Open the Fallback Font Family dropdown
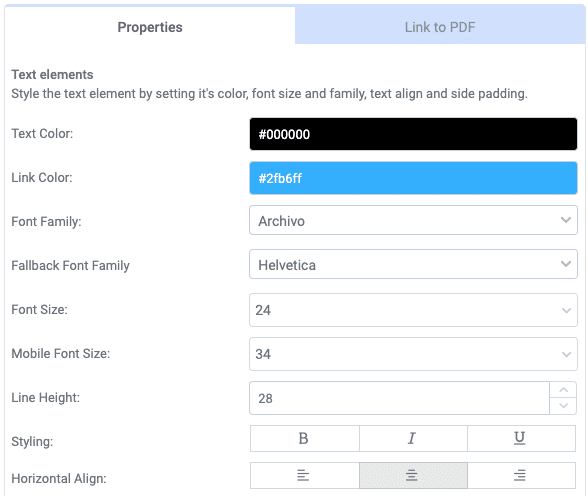The width and height of the screenshot is (588, 496). [413, 264]
